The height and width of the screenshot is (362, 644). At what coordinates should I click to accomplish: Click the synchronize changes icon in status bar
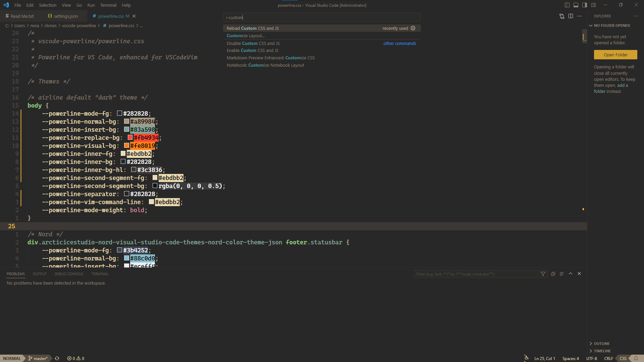coord(57,358)
